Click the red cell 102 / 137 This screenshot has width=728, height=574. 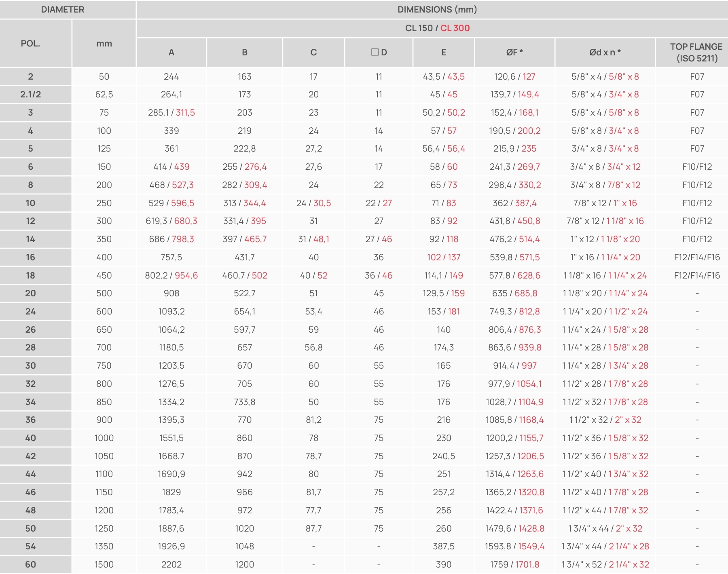point(444,257)
